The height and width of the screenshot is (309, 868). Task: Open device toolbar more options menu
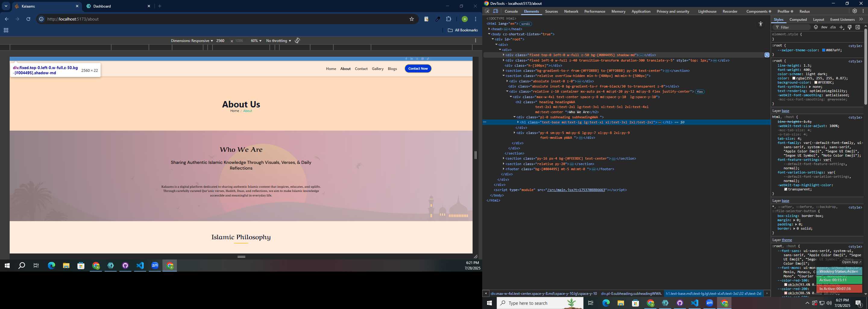(x=476, y=40)
